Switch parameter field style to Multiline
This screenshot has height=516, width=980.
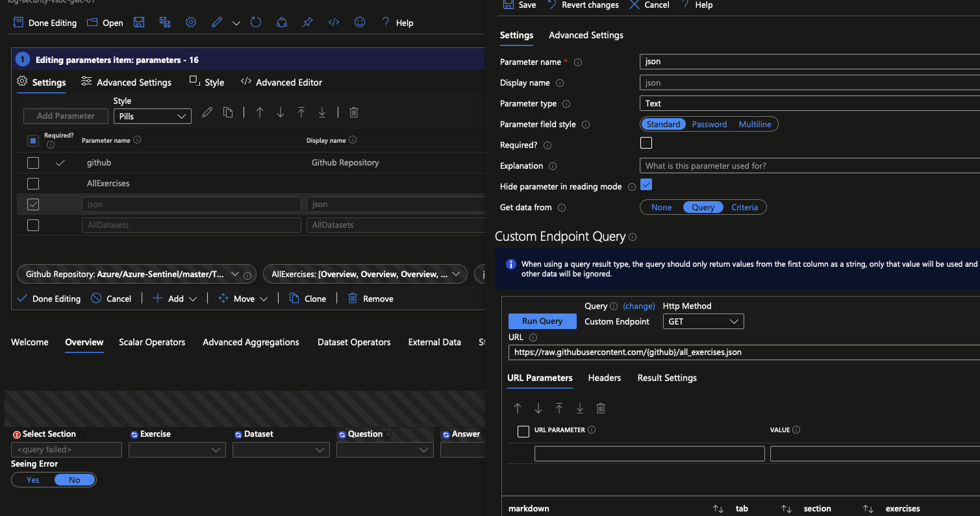pos(755,124)
